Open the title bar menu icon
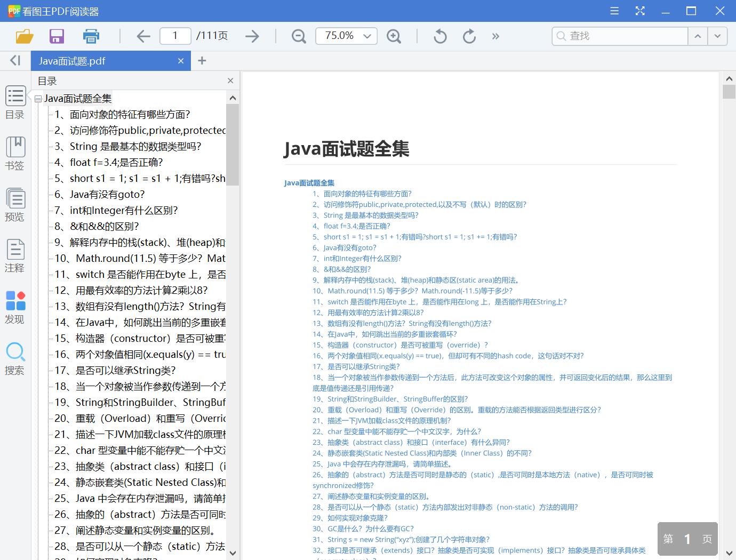The height and width of the screenshot is (560, 736). click(x=614, y=11)
